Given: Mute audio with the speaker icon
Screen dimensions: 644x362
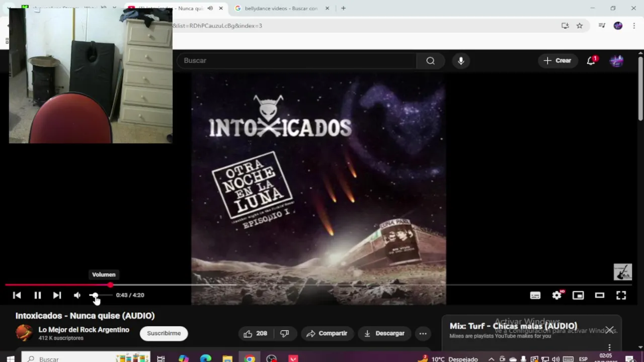Looking at the screenshot, I should click(x=77, y=295).
